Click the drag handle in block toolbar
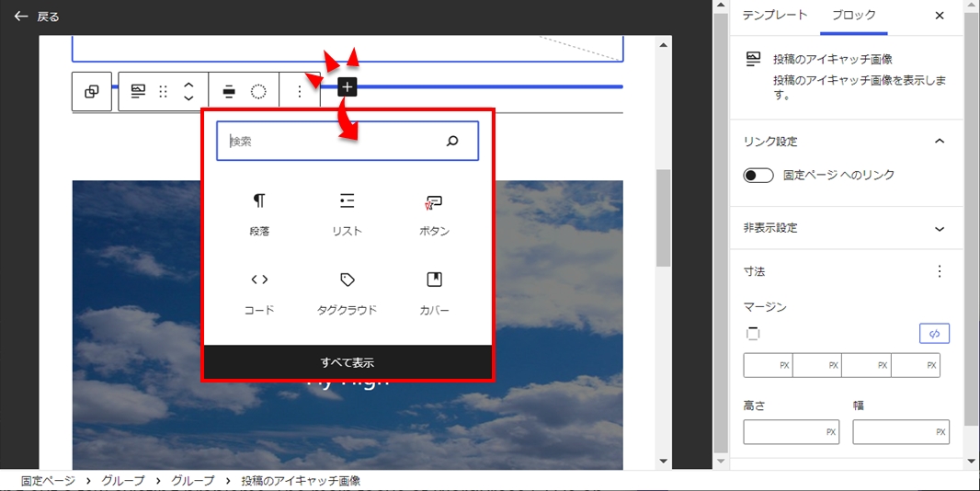 tap(164, 91)
